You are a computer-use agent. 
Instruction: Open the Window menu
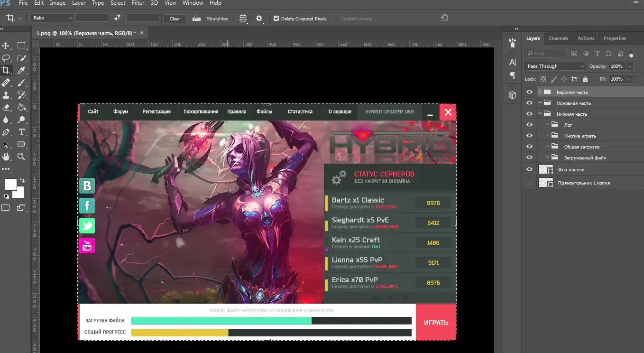[193, 3]
